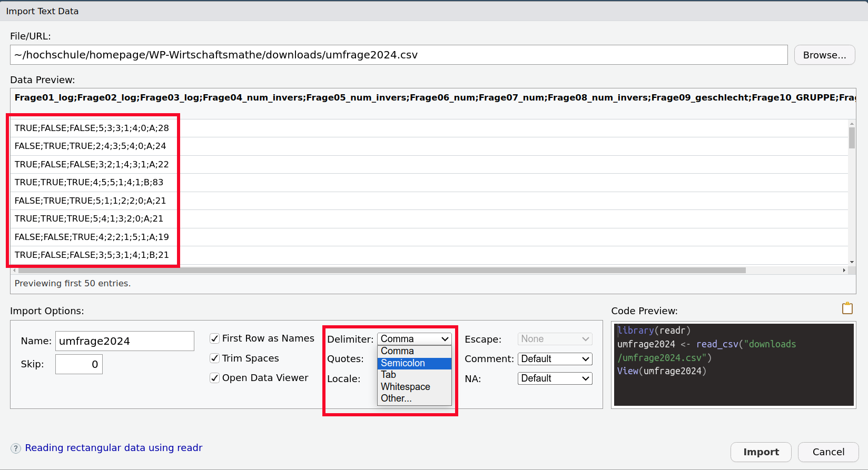The width and height of the screenshot is (868, 470).
Task: Pick Whitespace in delimiter list
Action: click(414, 387)
